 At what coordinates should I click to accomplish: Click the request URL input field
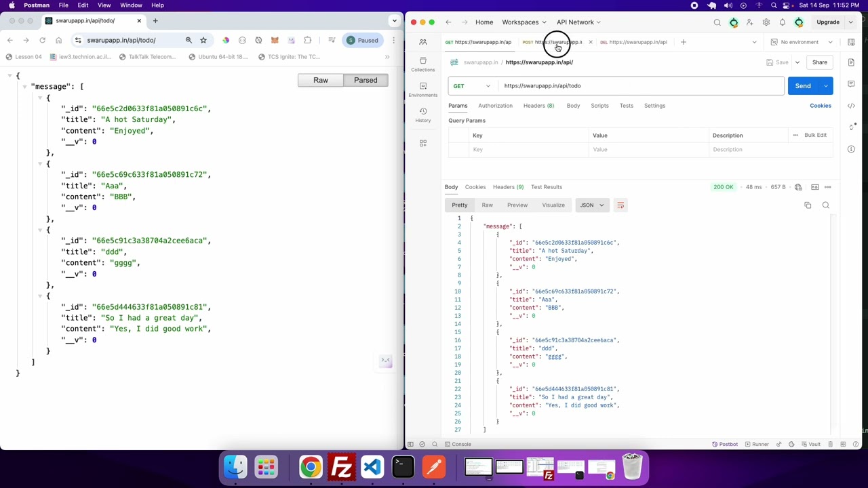[x=642, y=86]
